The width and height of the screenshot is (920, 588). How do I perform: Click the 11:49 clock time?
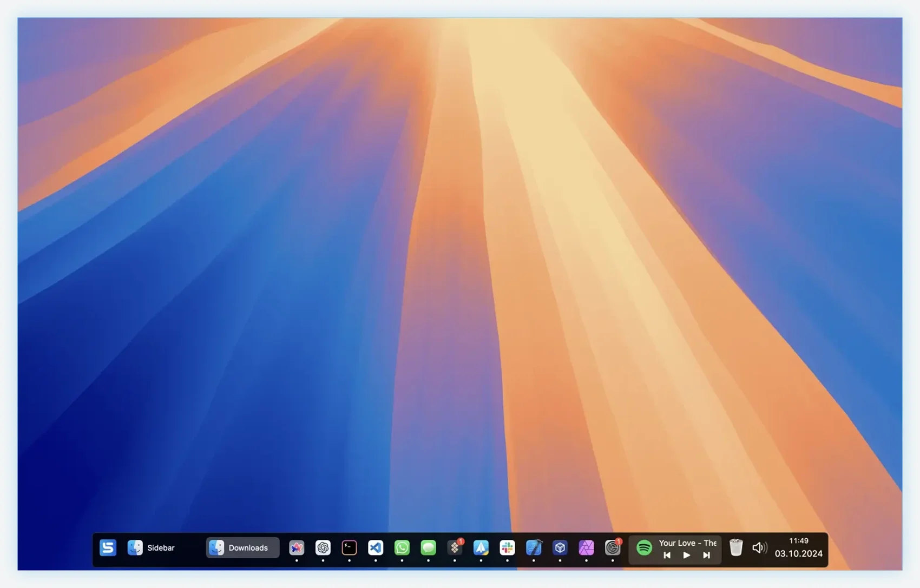pyautogui.click(x=799, y=541)
